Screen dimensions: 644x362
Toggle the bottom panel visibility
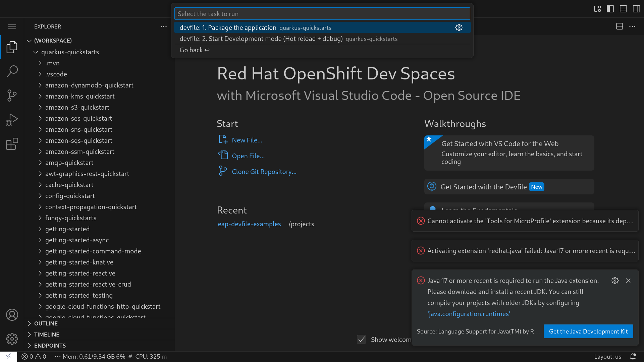tap(623, 9)
